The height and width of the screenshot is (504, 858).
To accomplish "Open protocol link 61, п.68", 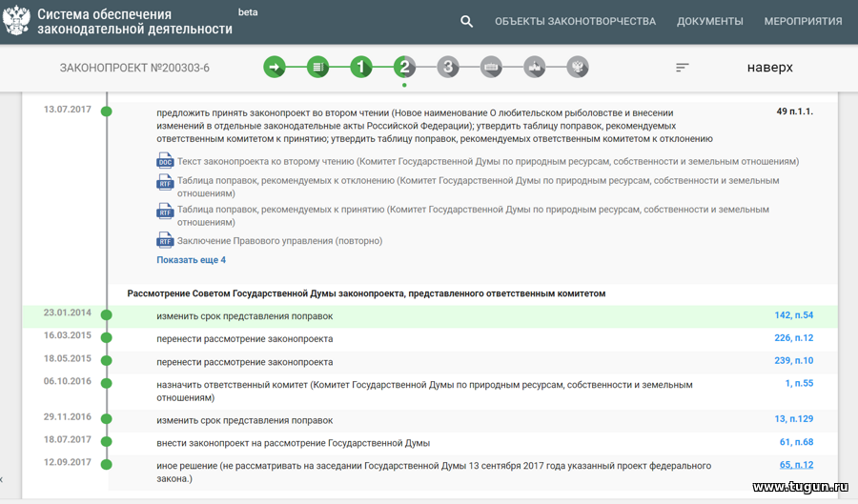I will point(796,442).
